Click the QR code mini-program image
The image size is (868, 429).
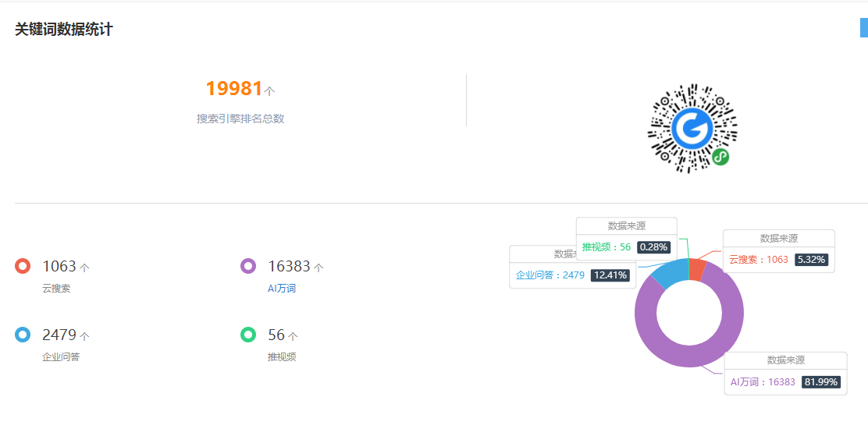click(692, 128)
